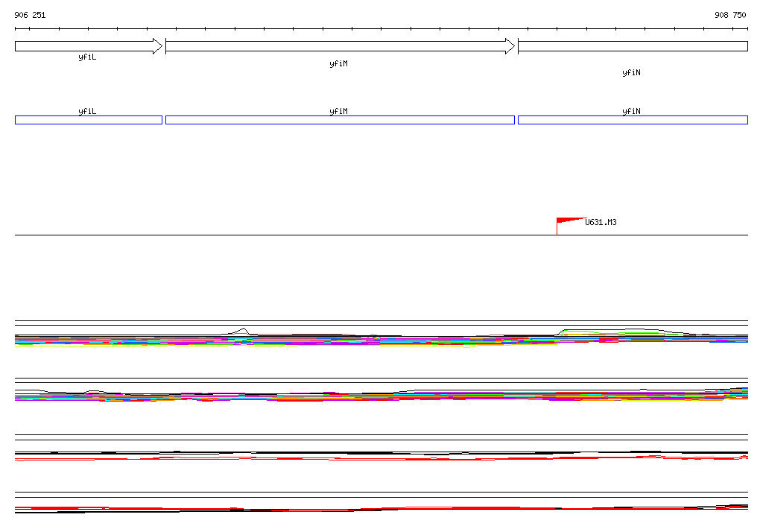The image size is (763, 532).
Task: Select the blue yfiL annotation box
Action: [89, 120]
